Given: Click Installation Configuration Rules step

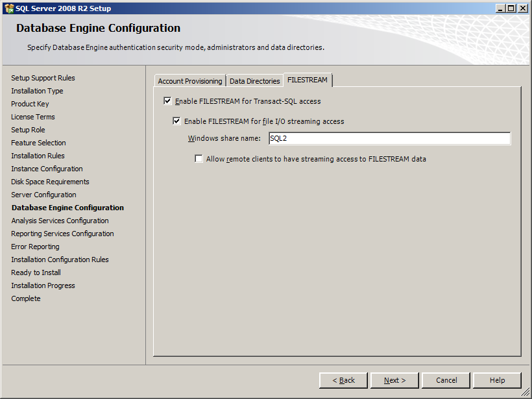Looking at the screenshot, I should click(60, 260).
